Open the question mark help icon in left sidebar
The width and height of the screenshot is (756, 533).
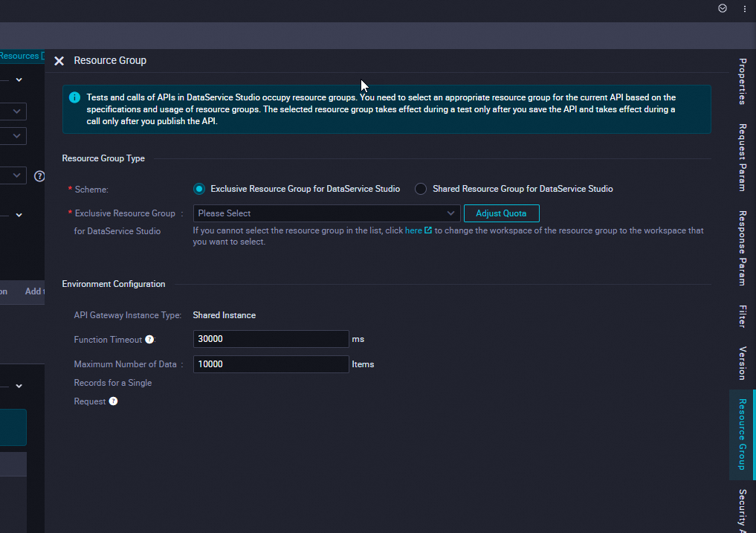tap(39, 175)
